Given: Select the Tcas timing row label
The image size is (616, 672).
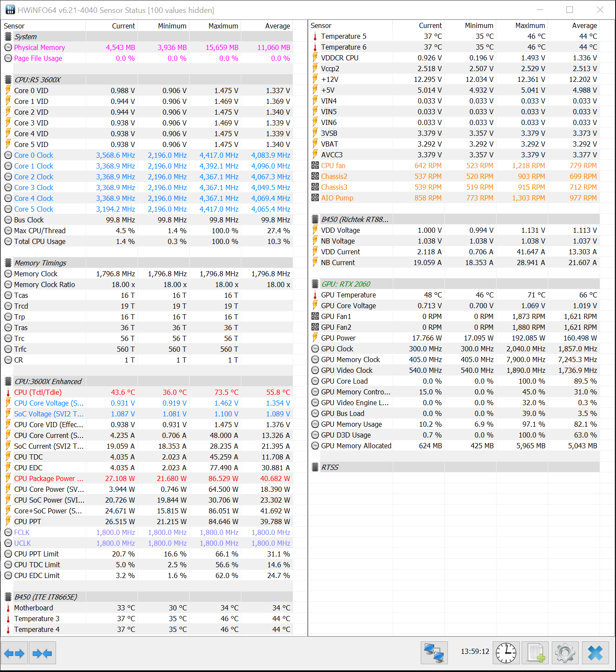Looking at the screenshot, I should pos(21,295).
